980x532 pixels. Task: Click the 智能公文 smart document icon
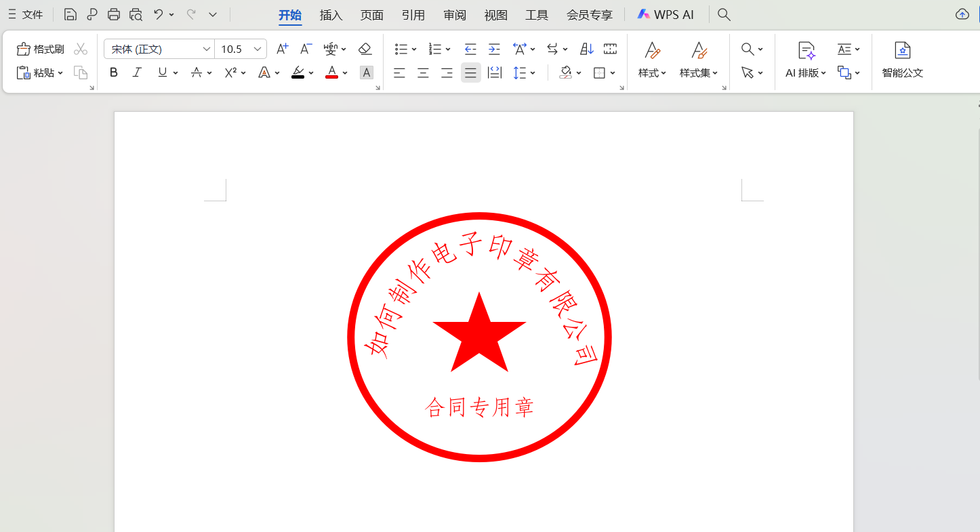[902, 60]
